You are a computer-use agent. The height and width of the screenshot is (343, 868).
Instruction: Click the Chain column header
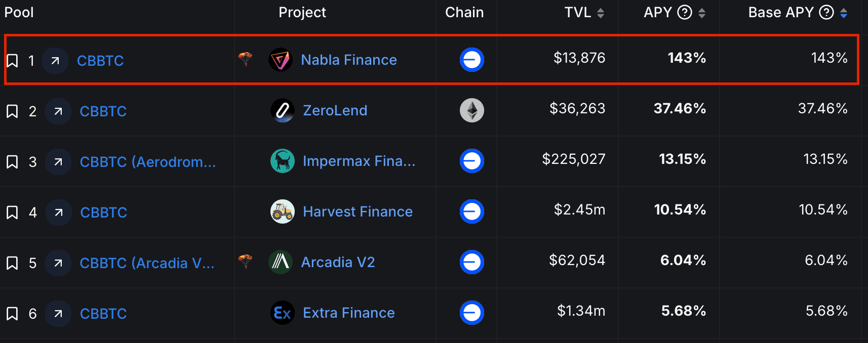point(464,13)
